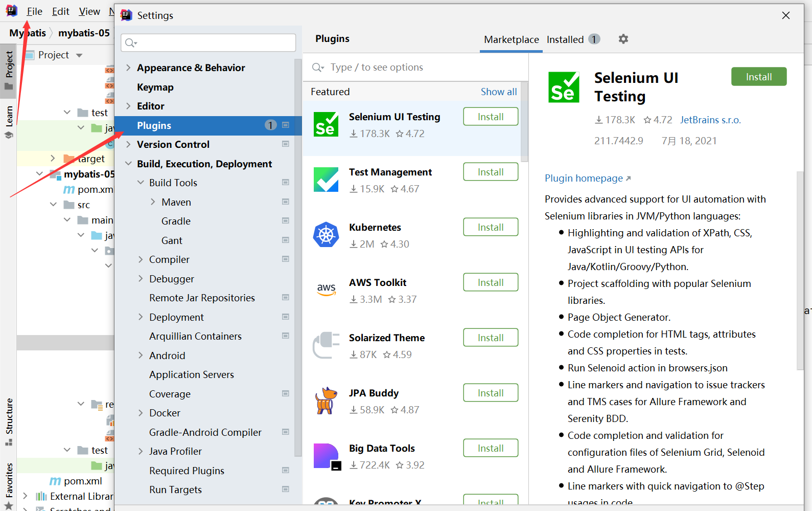The width and height of the screenshot is (812, 511).
Task: Expand the Maven settings node
Action: pyautogui.click(x=153, y=202)
